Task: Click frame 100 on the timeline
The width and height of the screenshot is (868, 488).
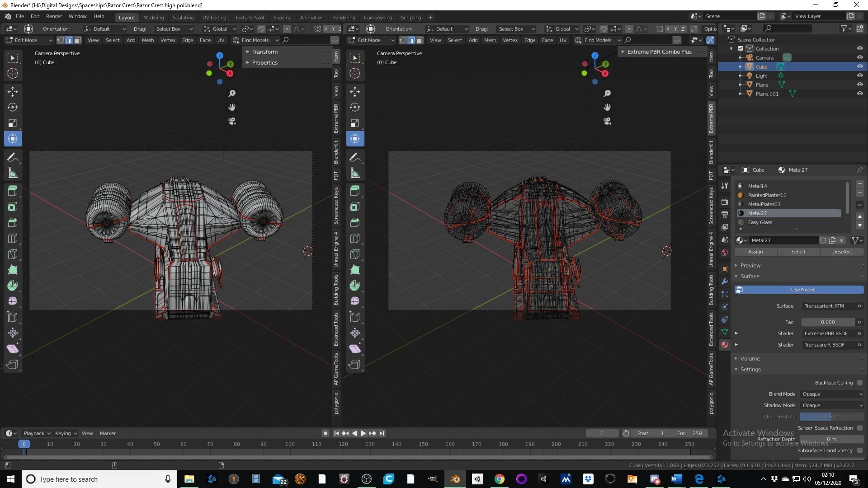Action: [x=290, y=444]
